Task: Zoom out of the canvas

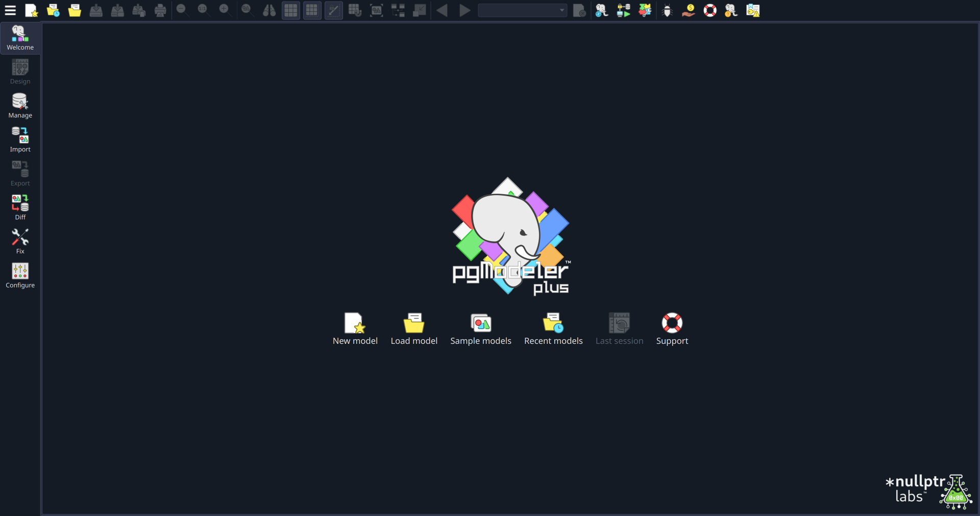Action: pos(182,10)
